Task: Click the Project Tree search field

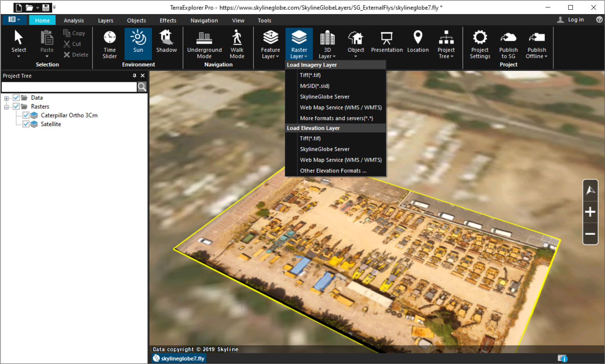Action: tap(69, 87)
